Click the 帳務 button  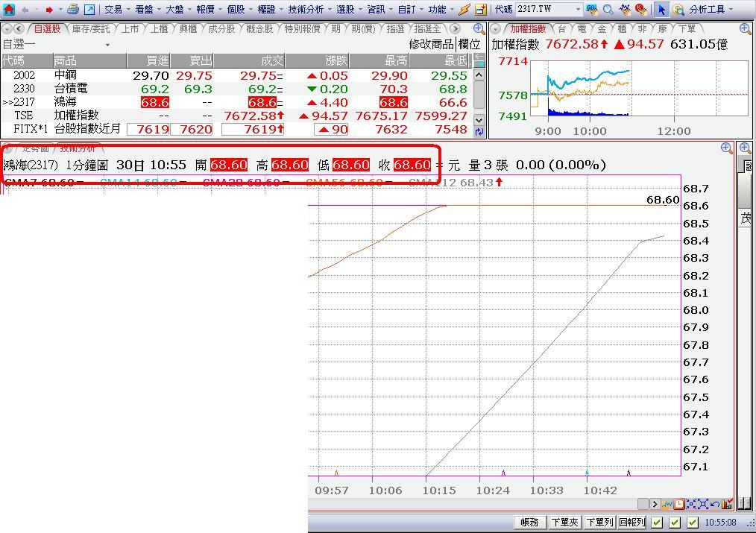click(x=529, y=522)
